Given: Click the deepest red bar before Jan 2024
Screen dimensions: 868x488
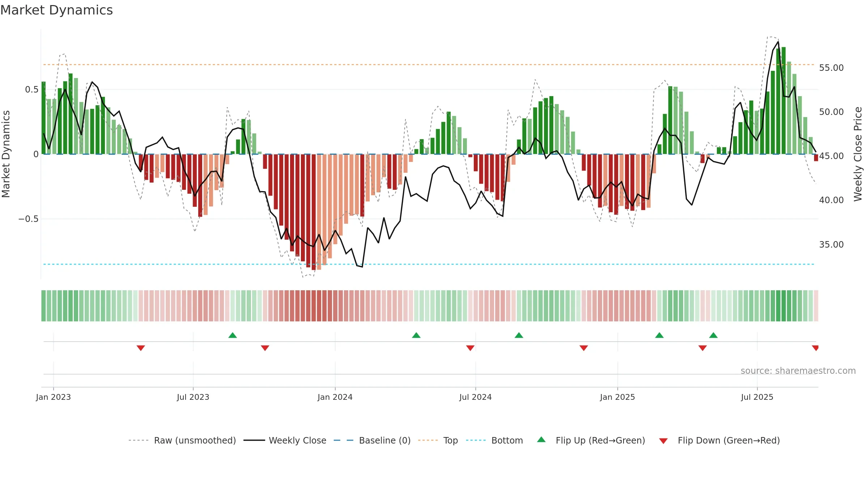Looking at the screenshot, I should coord(314,212).
